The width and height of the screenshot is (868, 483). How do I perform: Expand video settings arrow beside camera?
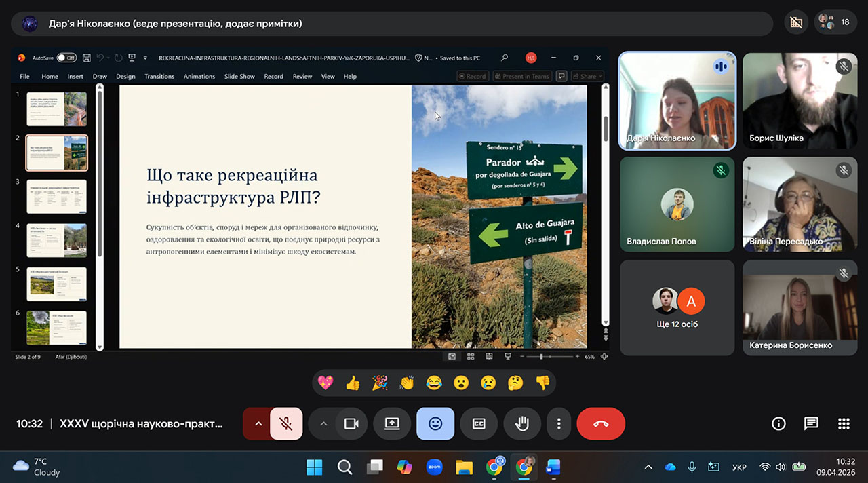click(x=323, y=424)
